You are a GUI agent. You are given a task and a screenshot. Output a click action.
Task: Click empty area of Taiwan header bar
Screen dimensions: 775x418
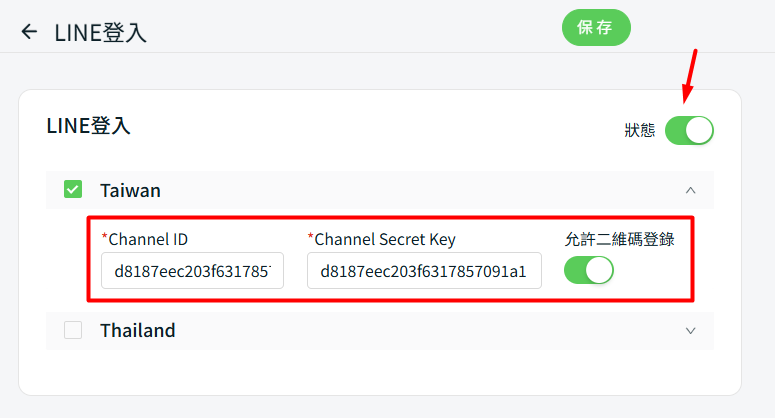click(x=420, y=189)
